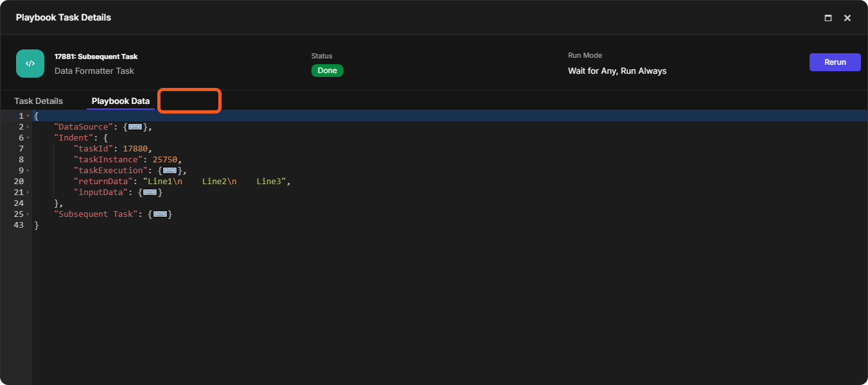Click the "Status" label
The height and width of the screenshot is (385, 868).
(x=322, y=56)
